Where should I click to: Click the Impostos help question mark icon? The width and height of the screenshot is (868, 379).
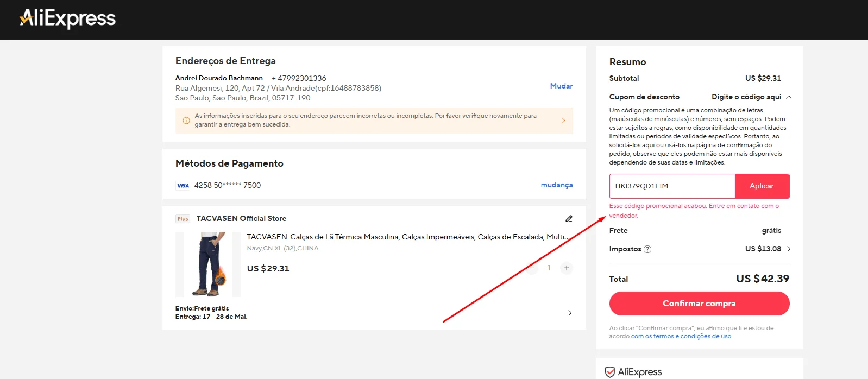tap(647, 249)
